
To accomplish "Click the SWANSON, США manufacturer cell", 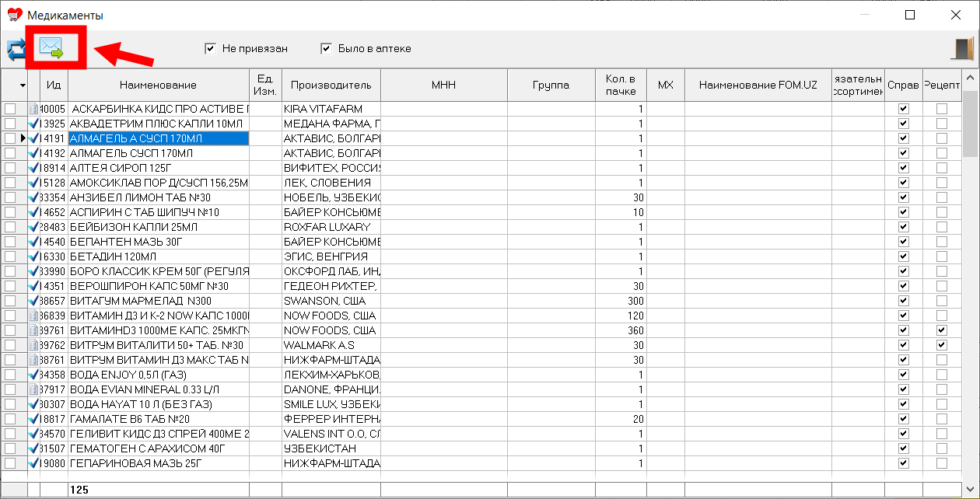I will click(x=331, y=301).
